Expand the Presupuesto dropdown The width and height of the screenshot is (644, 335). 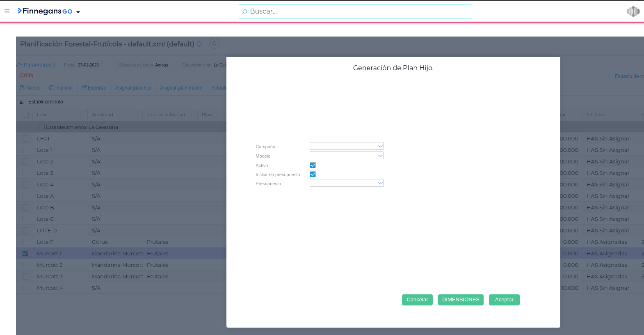pyautogui.click(x=380, y=183)
